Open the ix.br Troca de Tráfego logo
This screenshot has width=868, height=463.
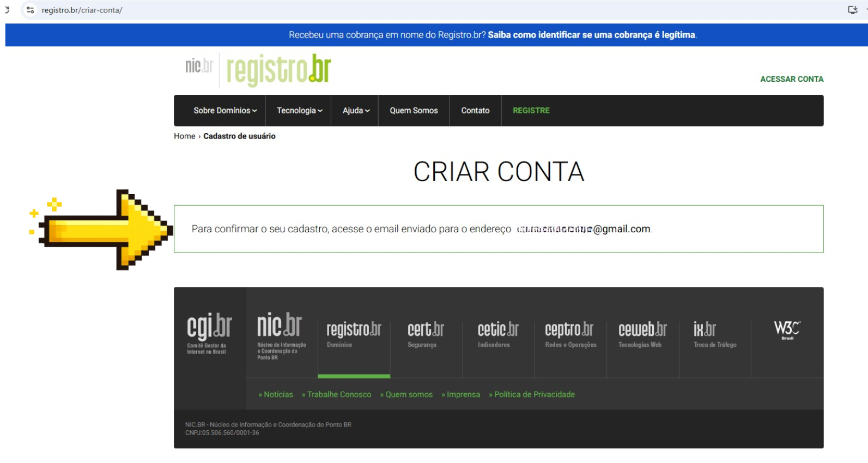(x=715, y=334)
